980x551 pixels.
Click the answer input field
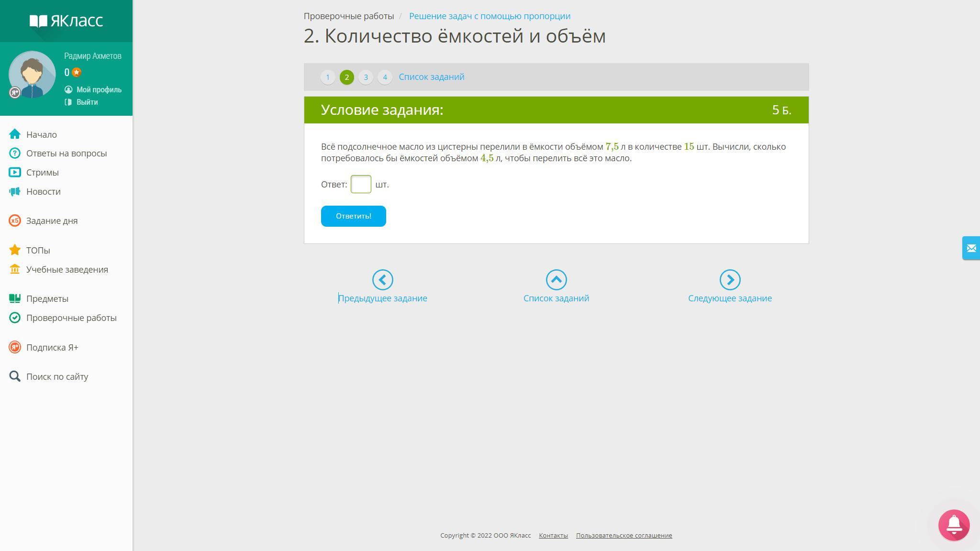click(x=361, y=184)
